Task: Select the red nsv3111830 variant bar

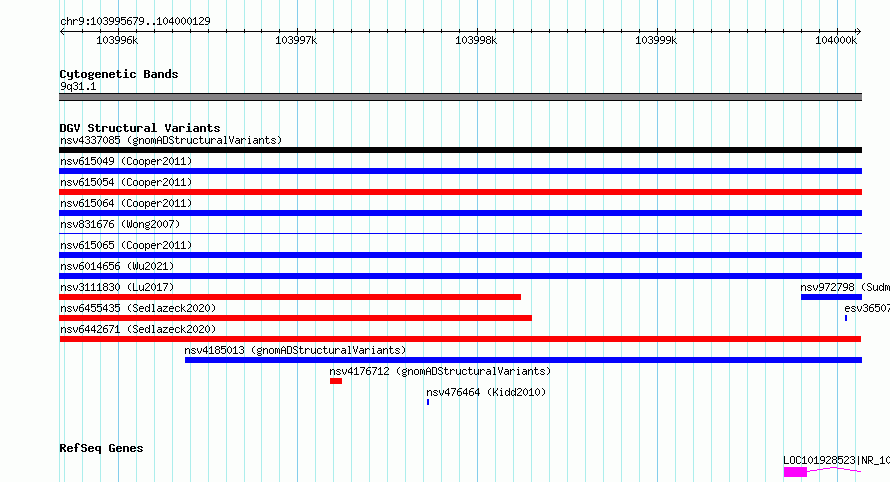Action: [x=290, y=297]
